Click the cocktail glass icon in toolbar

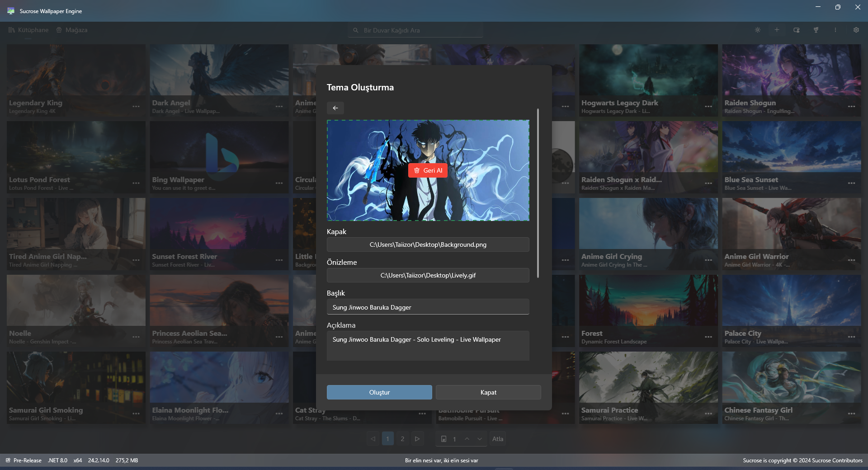[x=816, y=30]
